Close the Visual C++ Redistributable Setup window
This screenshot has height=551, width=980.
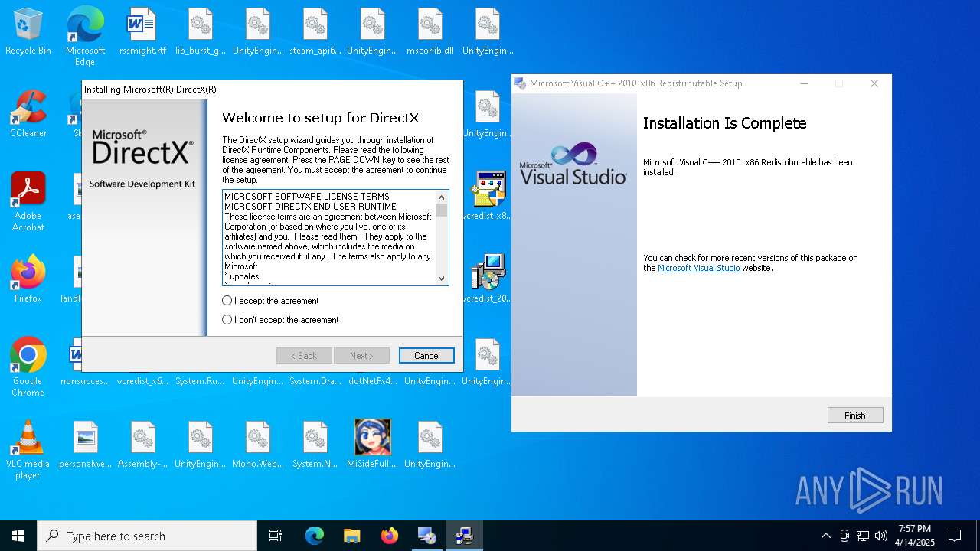pos(874,83)
